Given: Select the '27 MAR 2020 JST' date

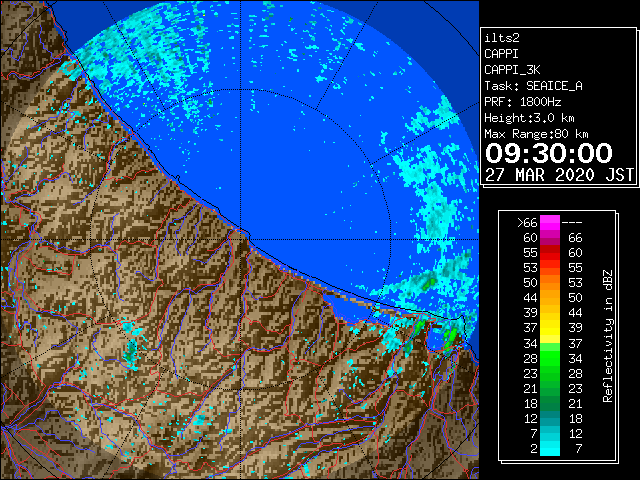Looking at the screenshot, I should [559, 175].
